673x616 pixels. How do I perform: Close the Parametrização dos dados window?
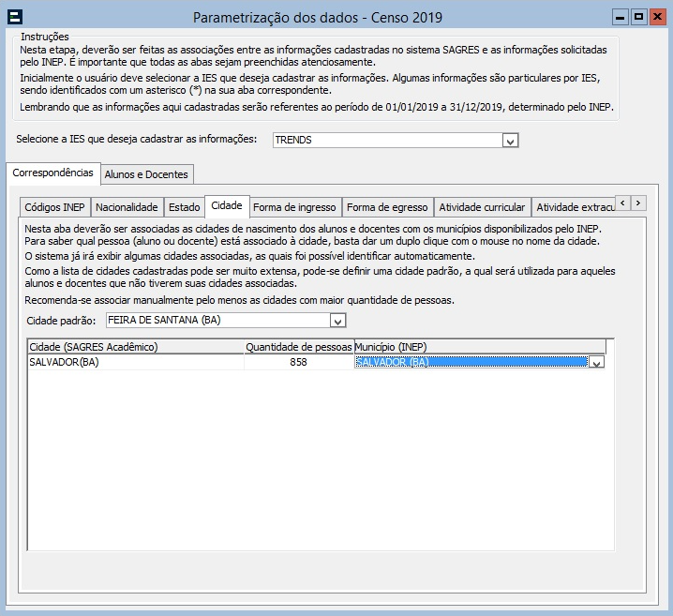click(x=657, y=17)
